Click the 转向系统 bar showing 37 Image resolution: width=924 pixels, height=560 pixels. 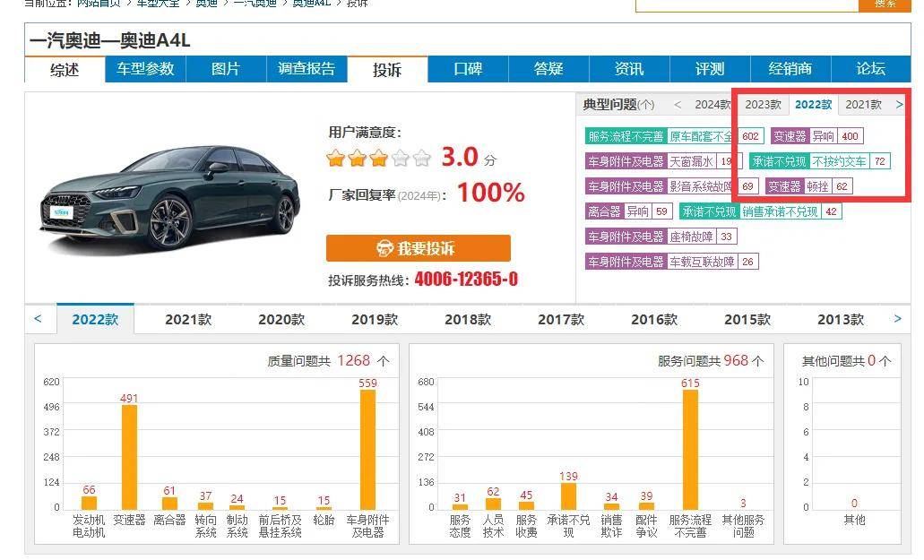coord(205,506)
